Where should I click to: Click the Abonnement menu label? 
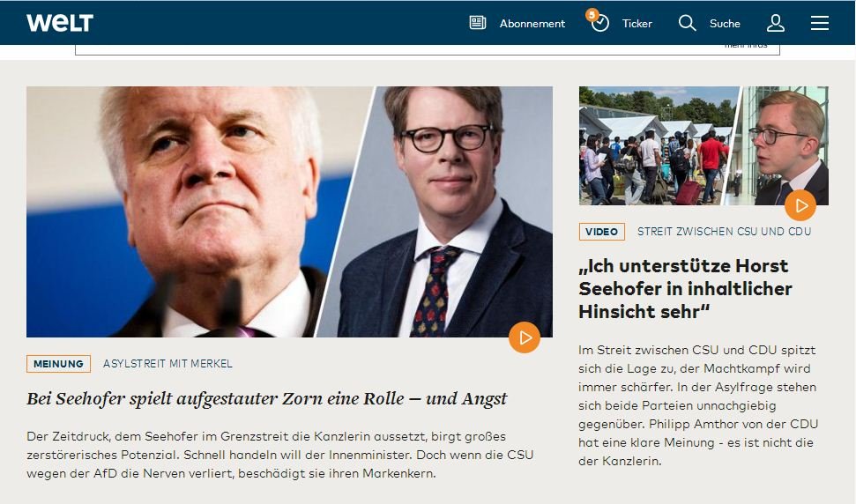tap(532, 24)
